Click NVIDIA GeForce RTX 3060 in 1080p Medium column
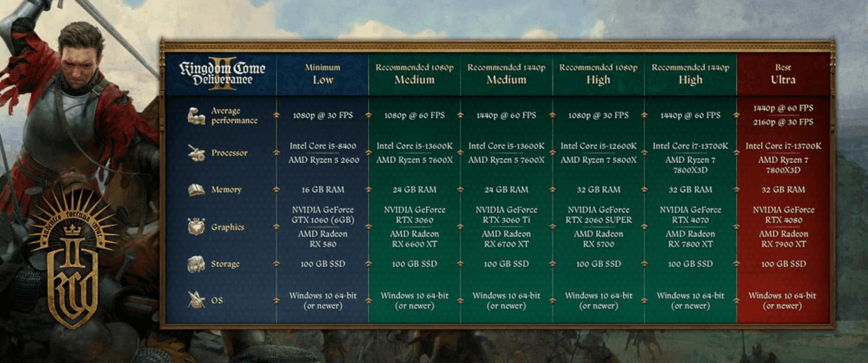868x363 pixels. pos(414,215)
